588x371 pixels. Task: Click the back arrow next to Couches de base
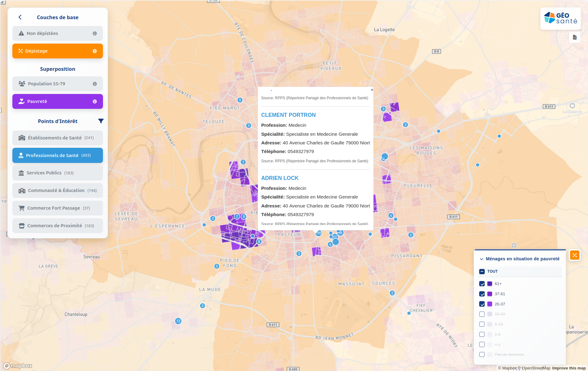coord(20,17)
